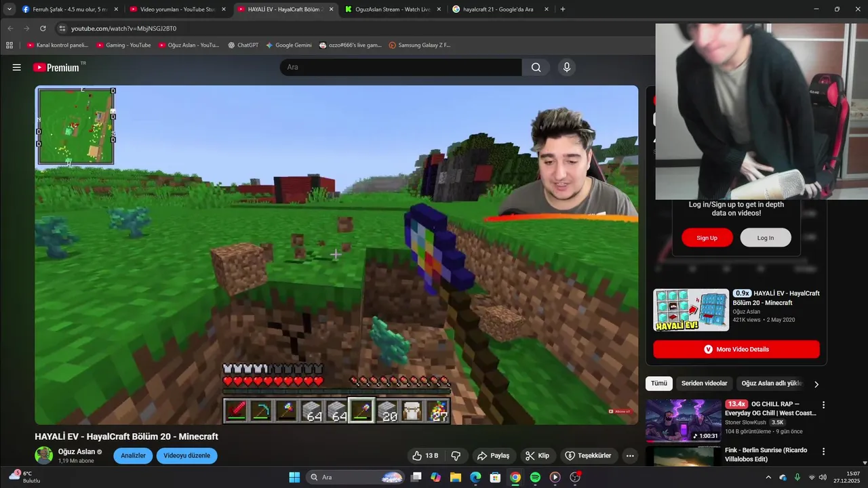Viewport: 868px width, 488px height.
Task: Open the tab search dropdown arrow
Action: (x=9, y=9)
